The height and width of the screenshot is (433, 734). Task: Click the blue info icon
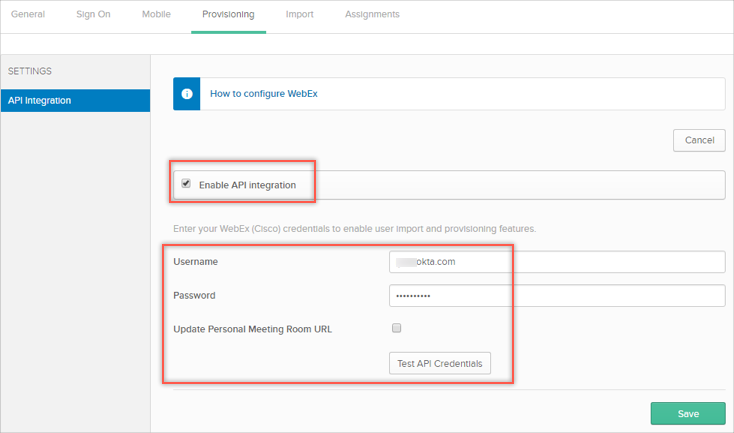click(x=187, y=94)
